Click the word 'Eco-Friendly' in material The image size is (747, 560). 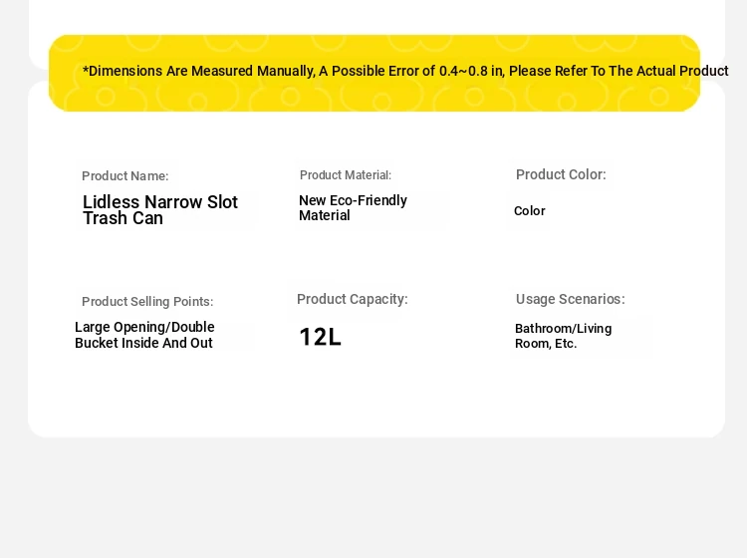(369, 200)
